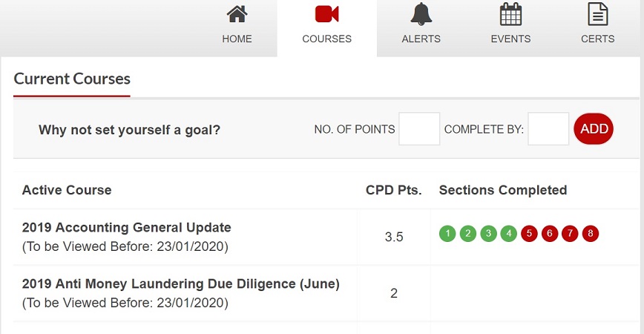Open section 1 green circle
644x334 pixels.
[x=447, y=234]
